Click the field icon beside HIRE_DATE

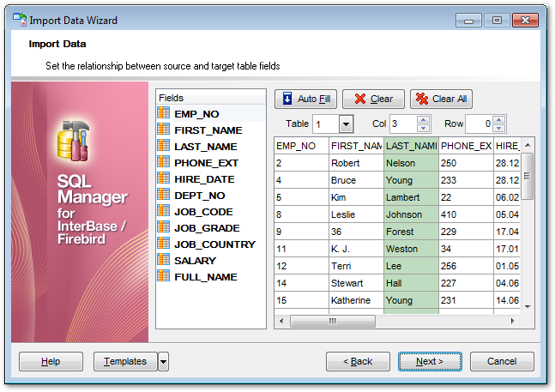point(164,178)
